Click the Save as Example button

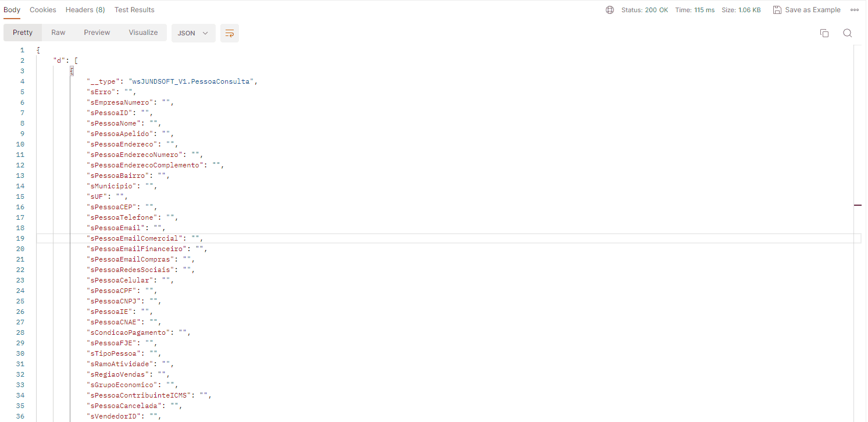(807, 10)
